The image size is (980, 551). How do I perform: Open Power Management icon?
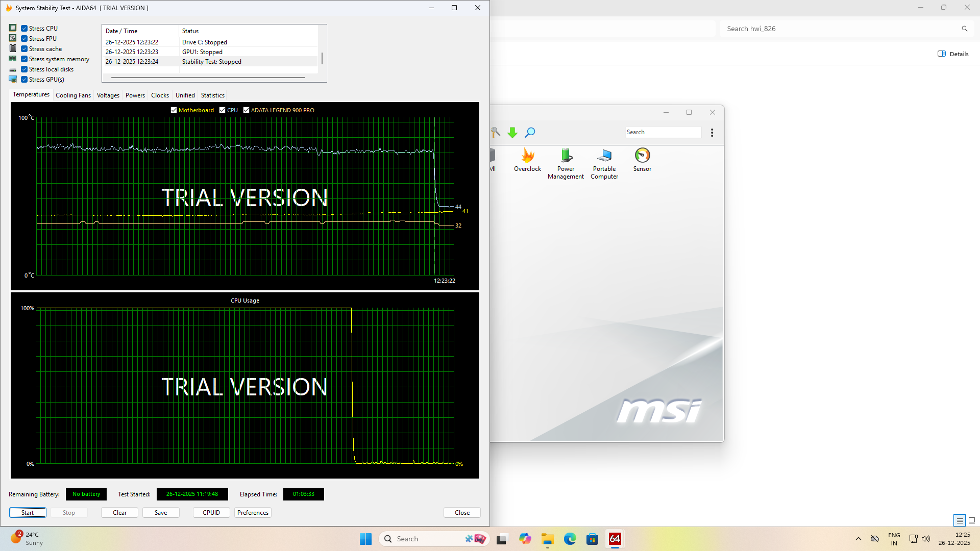[x=566, y=156]
